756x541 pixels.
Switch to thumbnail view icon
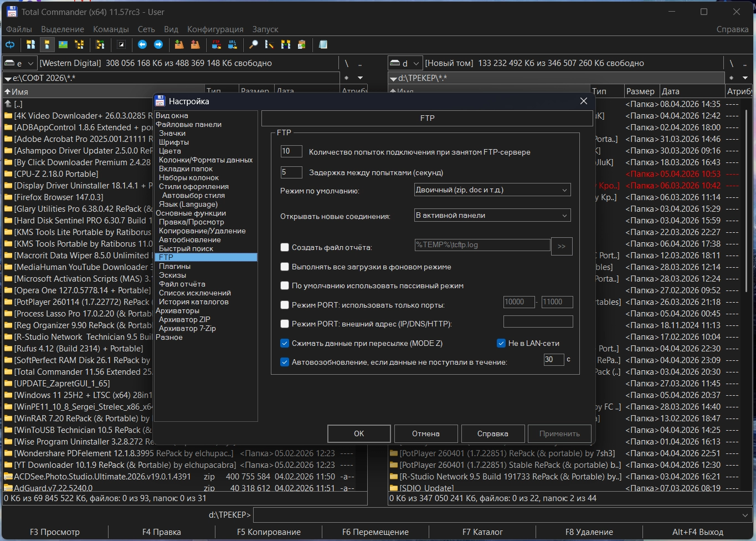click(63, 44)
